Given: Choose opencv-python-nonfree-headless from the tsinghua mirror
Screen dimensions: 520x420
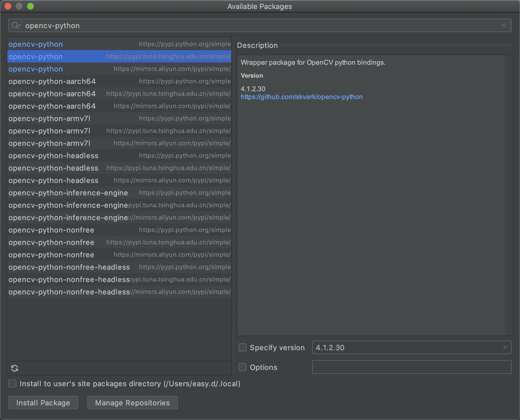Looking at the screenshot, I should tap(119, 279).
